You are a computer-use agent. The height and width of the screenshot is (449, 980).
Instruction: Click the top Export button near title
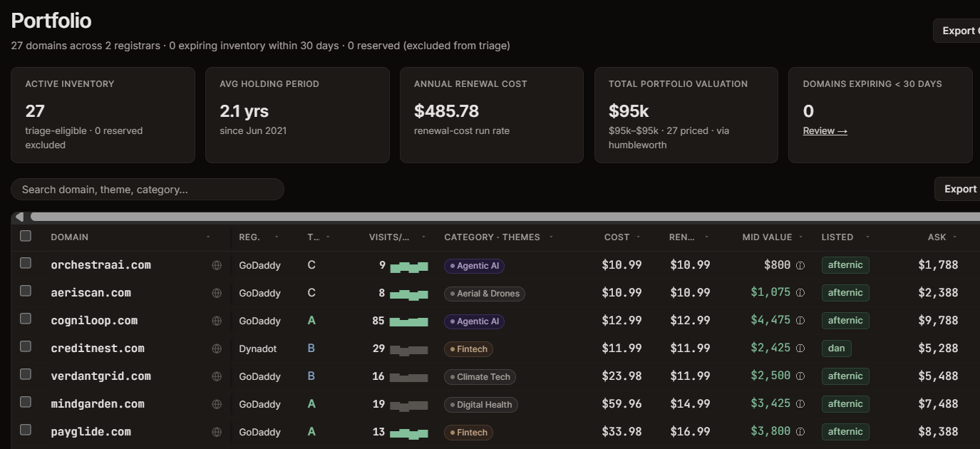pos(958,31)
